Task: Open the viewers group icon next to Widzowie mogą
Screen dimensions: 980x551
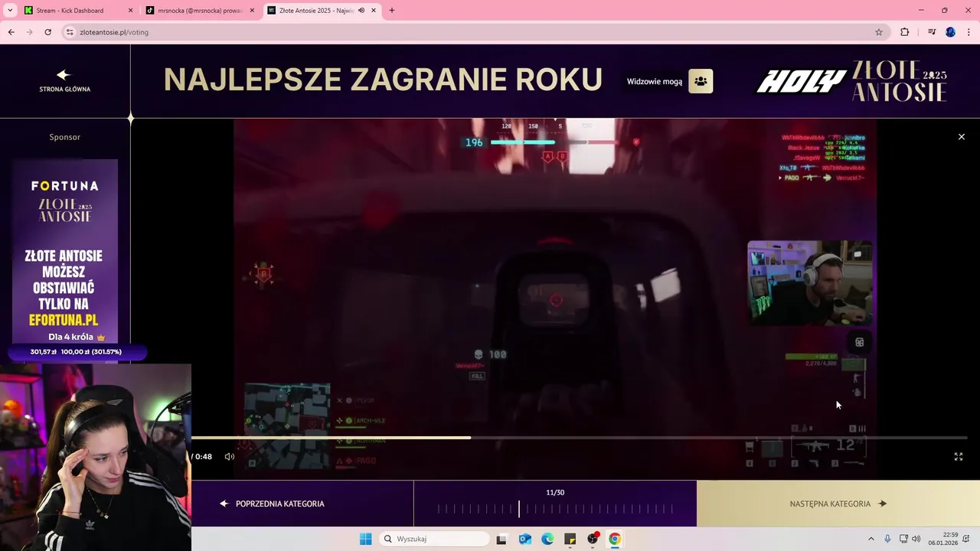Action: (701, 81)
